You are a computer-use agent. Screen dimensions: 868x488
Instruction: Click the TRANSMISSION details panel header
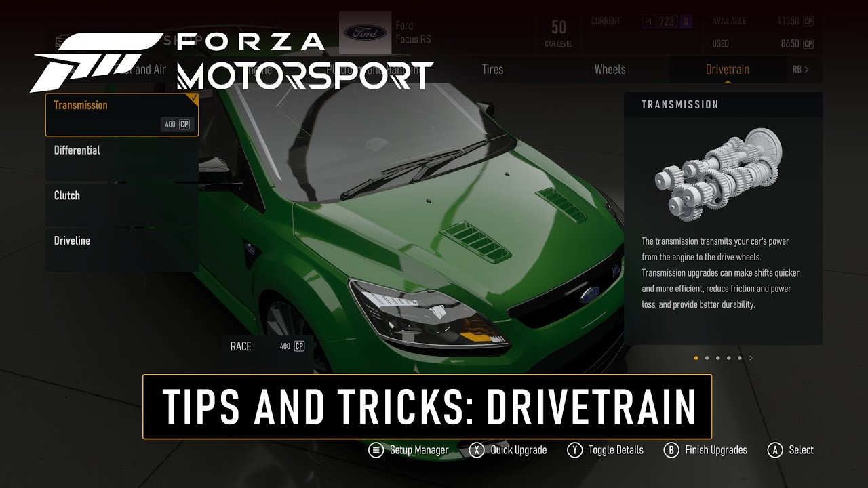(723, 104)
